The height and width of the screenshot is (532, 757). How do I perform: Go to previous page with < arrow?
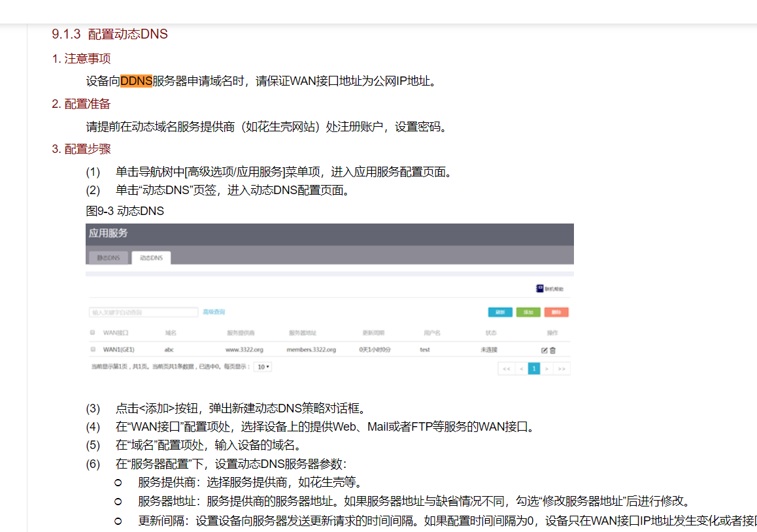(x=521, y=369)
